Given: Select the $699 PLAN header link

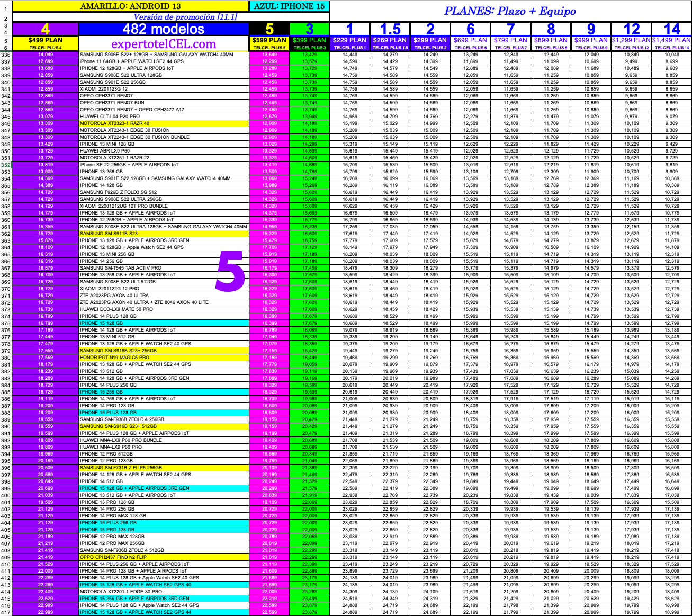Looking at the screenshot, I should [471, 40].
